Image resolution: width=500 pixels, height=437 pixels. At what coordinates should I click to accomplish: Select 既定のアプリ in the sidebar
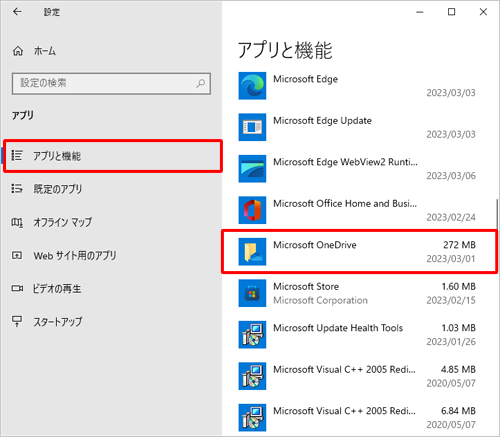(x=111, y=189)
